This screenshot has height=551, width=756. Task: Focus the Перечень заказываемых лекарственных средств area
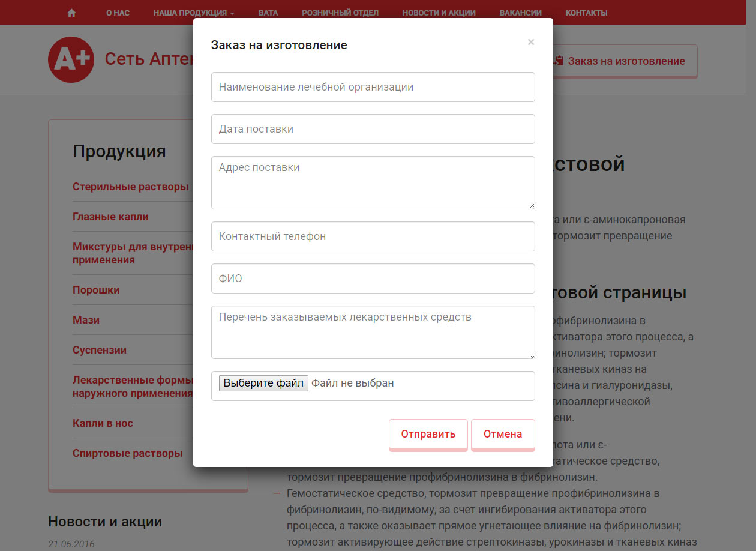click(x=373, y=332)
